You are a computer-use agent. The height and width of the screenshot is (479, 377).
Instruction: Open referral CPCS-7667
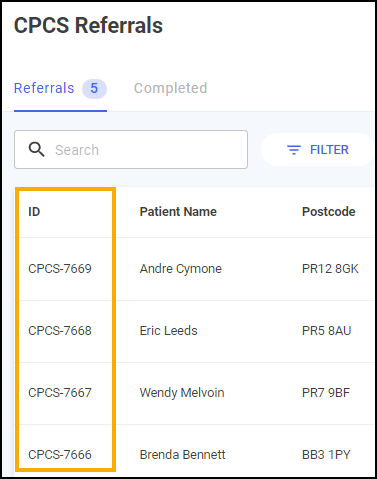click(x=60, y=393)
